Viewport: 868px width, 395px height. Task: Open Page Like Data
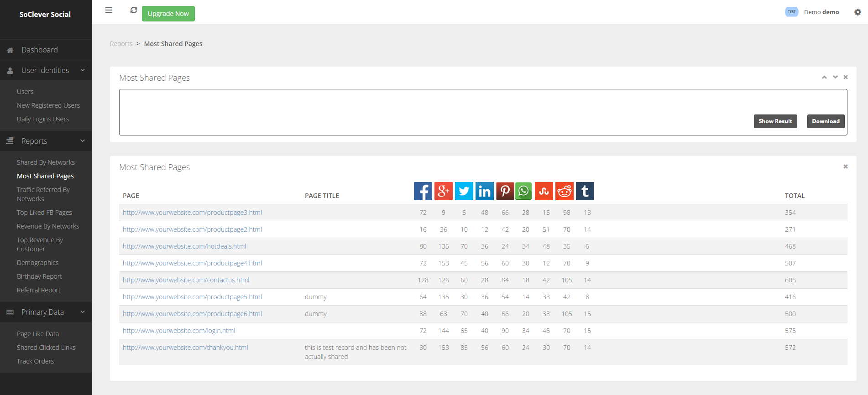(x=38, y=334)
